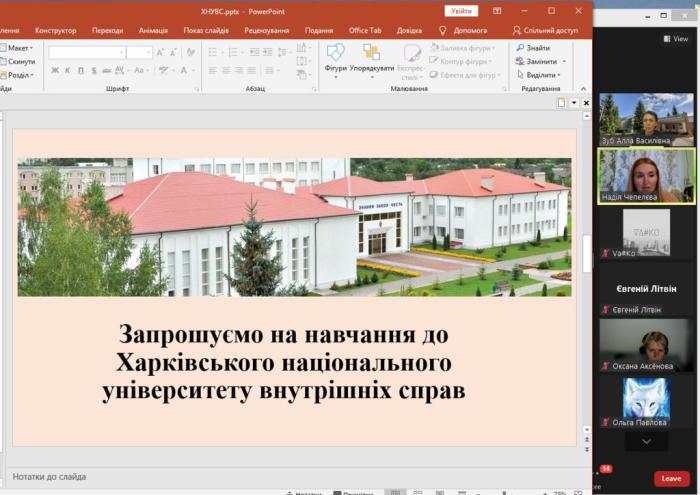Select the Євгеній Літвін participant tile
The image size is (700, 495).
pyautogui.click(x=646, y=289)
